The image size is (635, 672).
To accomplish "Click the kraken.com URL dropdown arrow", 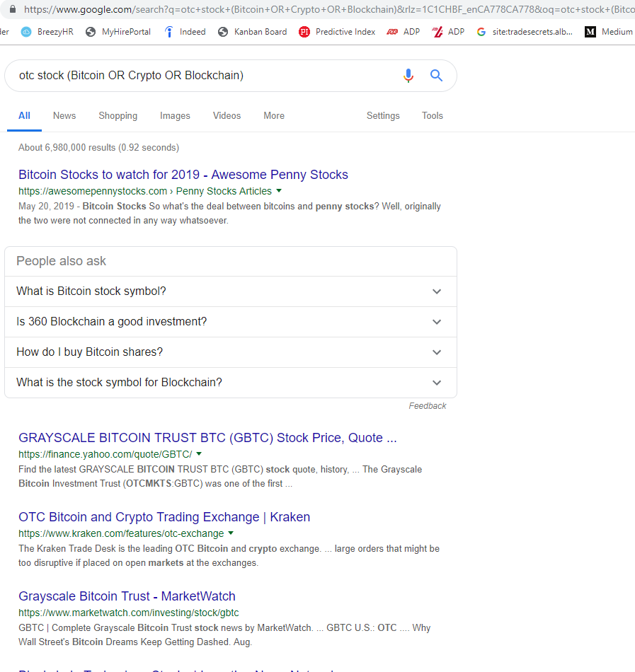I will coord(231,533).
